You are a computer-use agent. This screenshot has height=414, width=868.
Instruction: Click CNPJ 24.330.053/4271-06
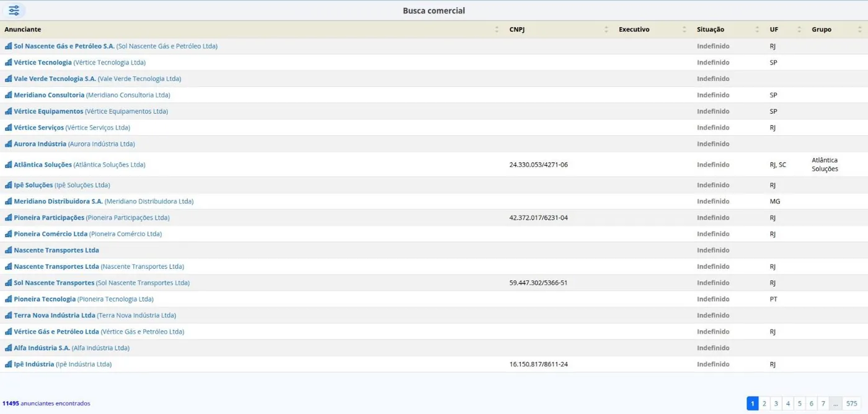tap(539, 164)
